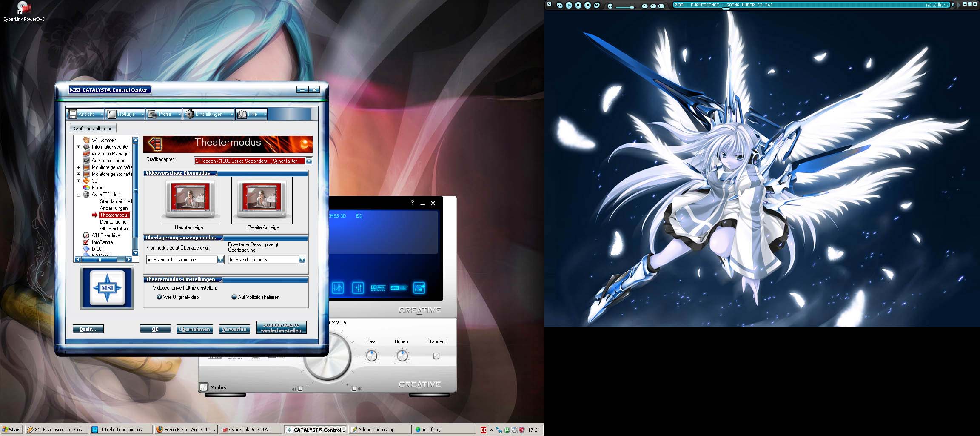Open the Hotkeys menu in Catalyst
This screenshot has width=980, height=436.
[x=125, y=114]
